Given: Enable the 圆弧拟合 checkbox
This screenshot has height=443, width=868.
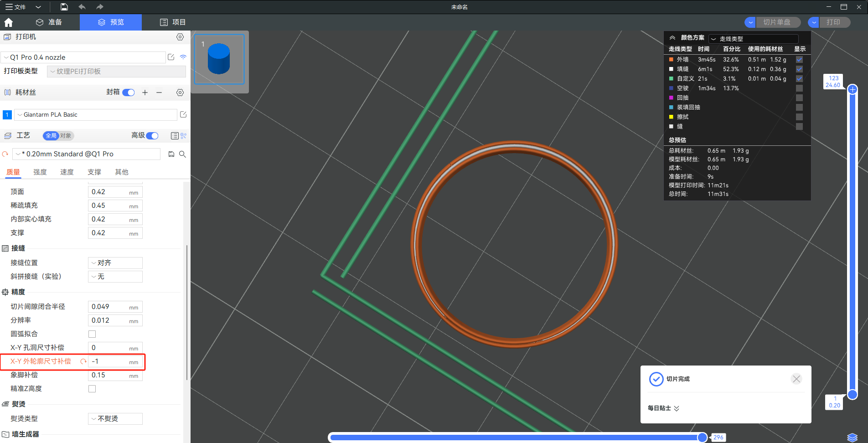Looking at the screenshot, I should pyautogui.click(x=92, y=334).
